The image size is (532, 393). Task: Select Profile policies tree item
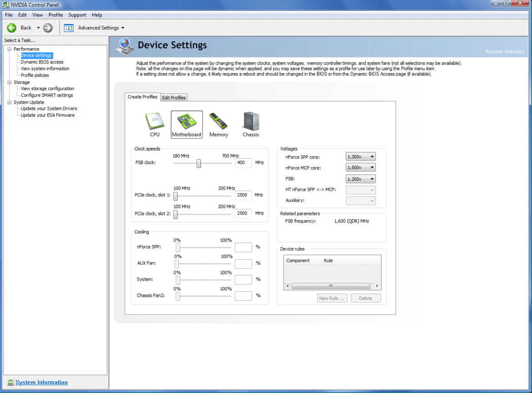pyautogui.click(x=35, y=75)
